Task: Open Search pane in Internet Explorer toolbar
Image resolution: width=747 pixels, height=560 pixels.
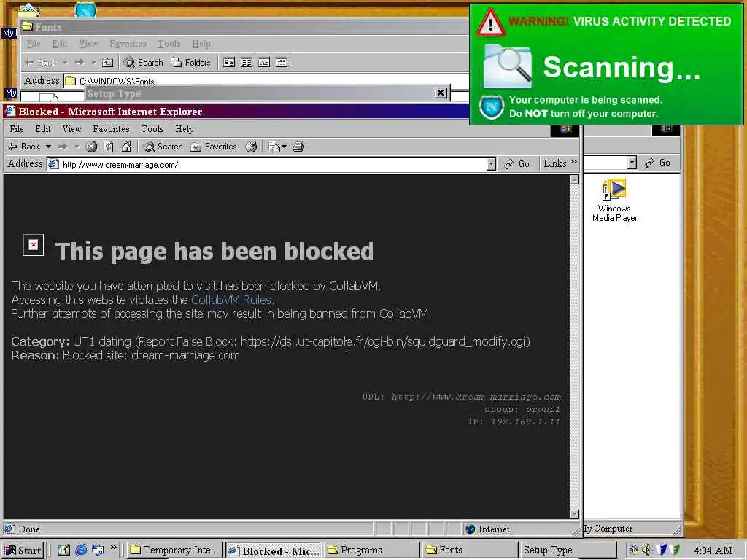Action: point(163,147)
